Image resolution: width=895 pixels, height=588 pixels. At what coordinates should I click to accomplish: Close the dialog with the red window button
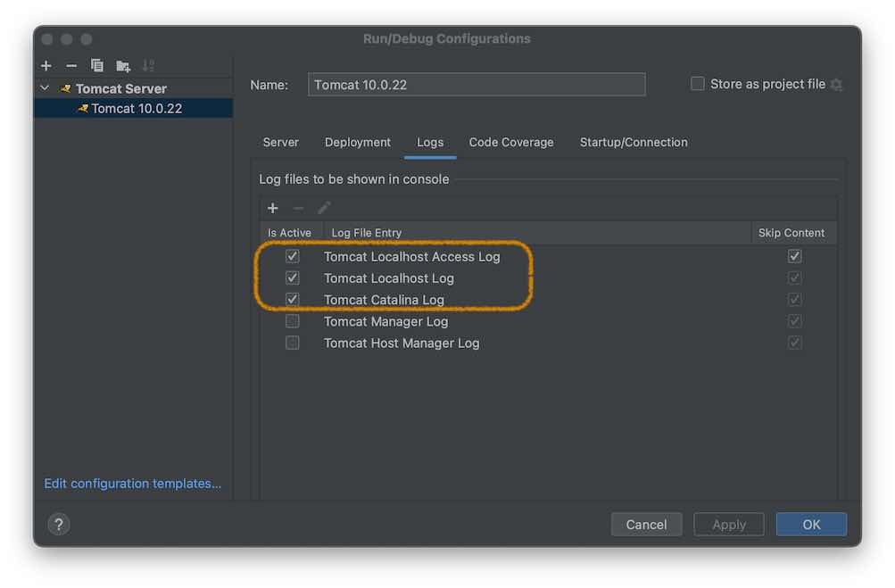[x=47, y=39]
